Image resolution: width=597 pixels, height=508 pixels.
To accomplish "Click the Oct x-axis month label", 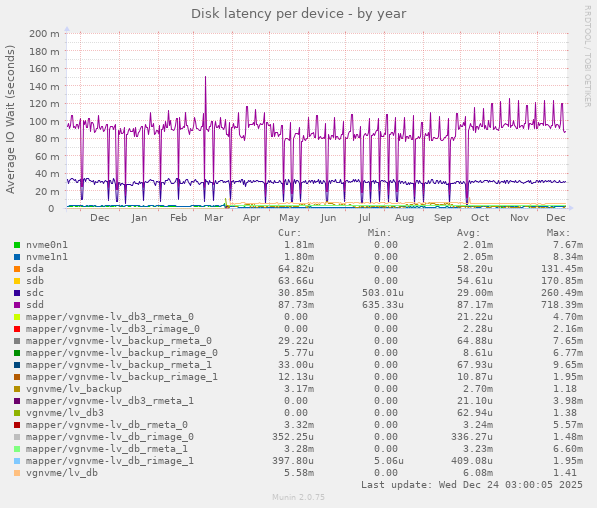I will pos(480,218).
